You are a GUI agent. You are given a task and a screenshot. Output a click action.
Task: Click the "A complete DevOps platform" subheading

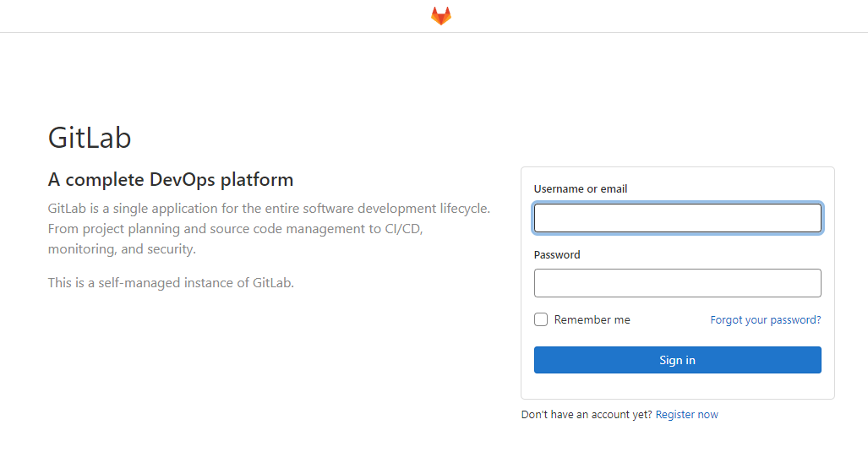point(171,180)
